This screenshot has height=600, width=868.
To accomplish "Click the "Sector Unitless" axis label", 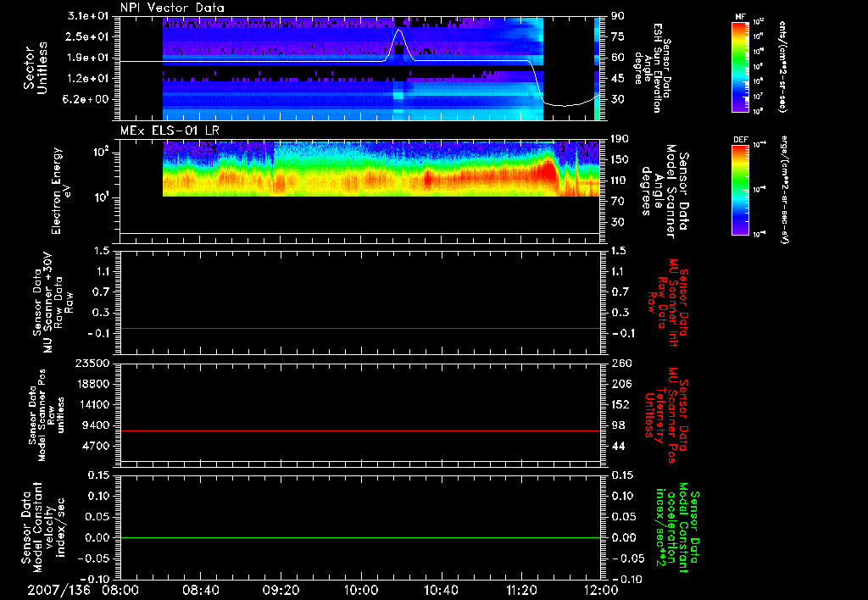I will [x=36, y=68].
